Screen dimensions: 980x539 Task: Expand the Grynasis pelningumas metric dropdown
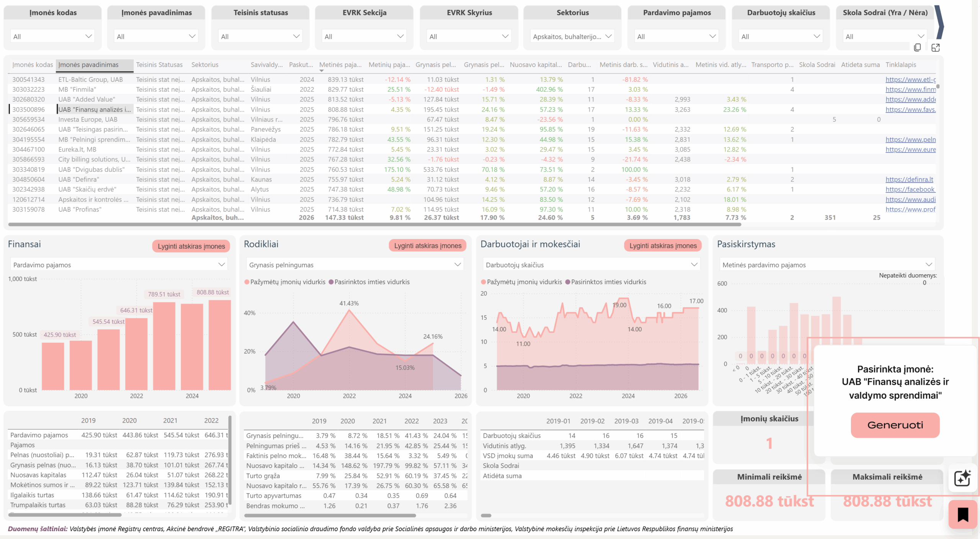[x=355, y=265]
